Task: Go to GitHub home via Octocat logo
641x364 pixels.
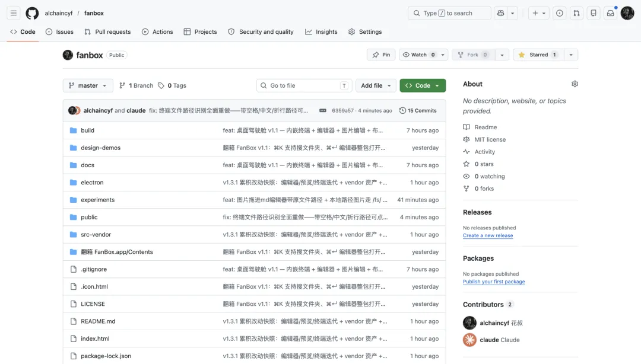Action: point(32,13)
